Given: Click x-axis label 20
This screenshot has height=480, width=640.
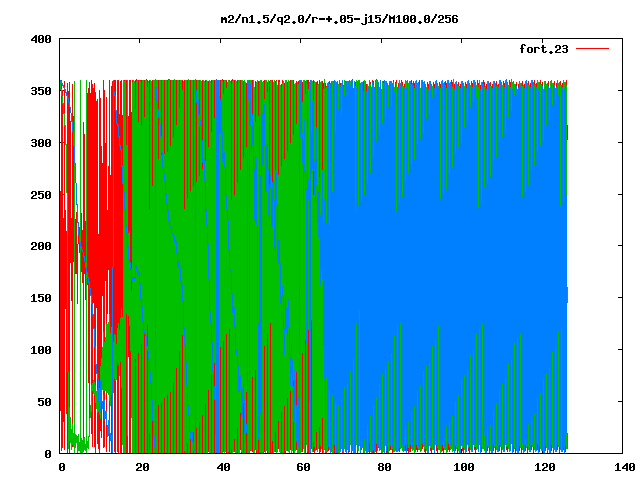Looking at the screenshot, I should pyautogui.click(x=142, y=467).
